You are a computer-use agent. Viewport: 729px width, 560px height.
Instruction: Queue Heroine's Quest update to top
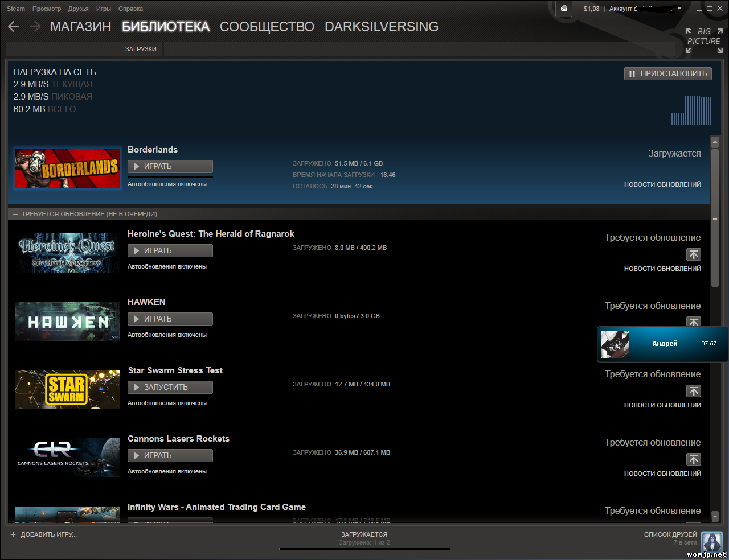pos(694,254)
